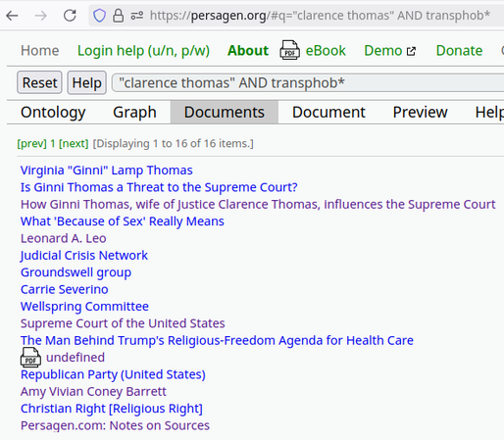Reload the page with the refresh icon
Viewport: 504px width, 440px height.
tap(70, 16)
